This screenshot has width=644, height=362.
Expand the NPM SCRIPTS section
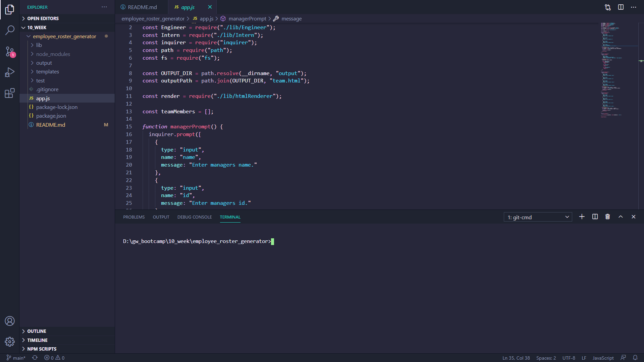(42, 349)
